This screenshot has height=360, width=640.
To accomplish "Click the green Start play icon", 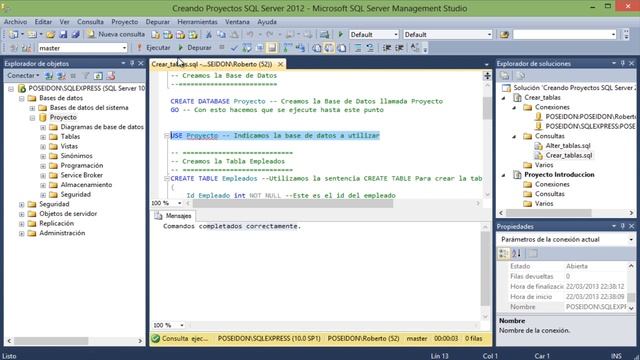I will tap(341, 35).
